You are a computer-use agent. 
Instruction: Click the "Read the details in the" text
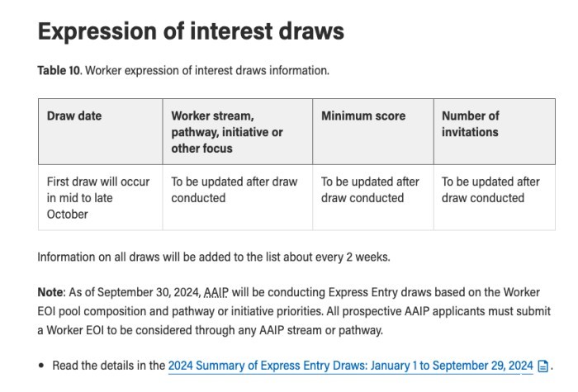(x=108, y=366)
